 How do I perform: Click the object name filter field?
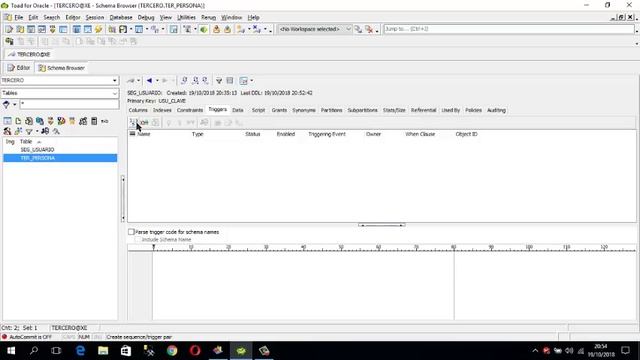[x=69, y=104]
